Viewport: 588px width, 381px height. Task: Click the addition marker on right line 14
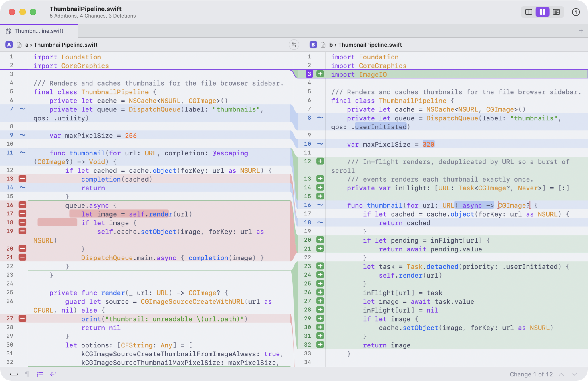[320, 187]
